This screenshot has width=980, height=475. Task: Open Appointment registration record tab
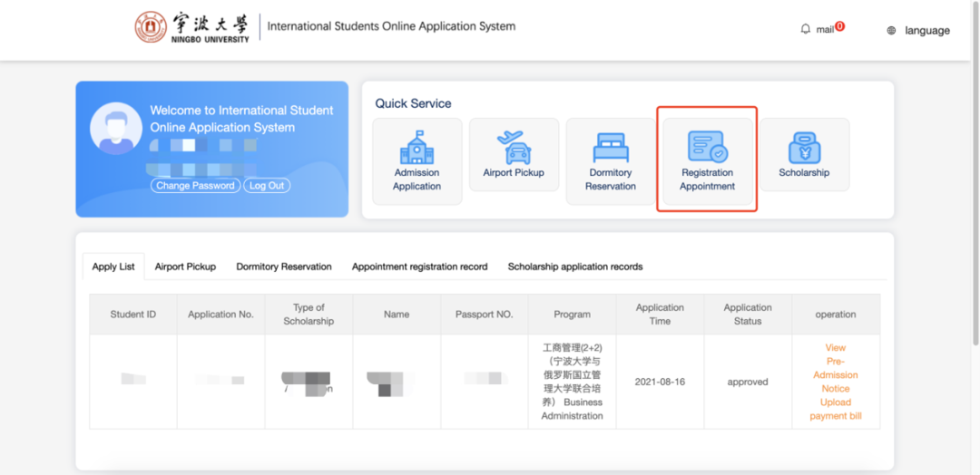[x=419, y=267]
